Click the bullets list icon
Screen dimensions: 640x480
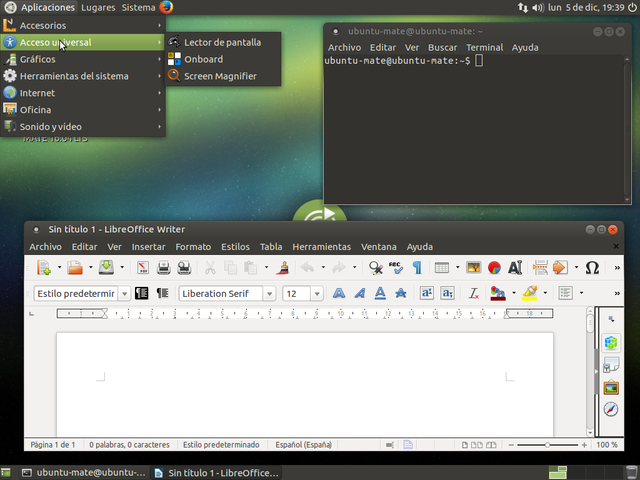(565, 293)
